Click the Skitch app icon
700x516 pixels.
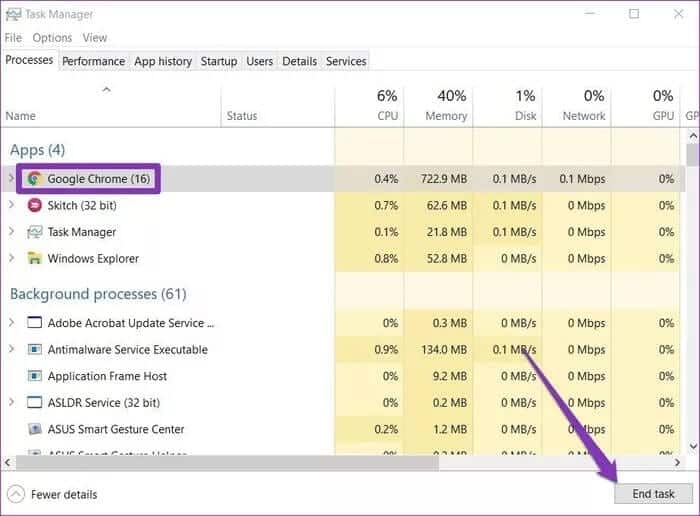(x=34, y=205)
